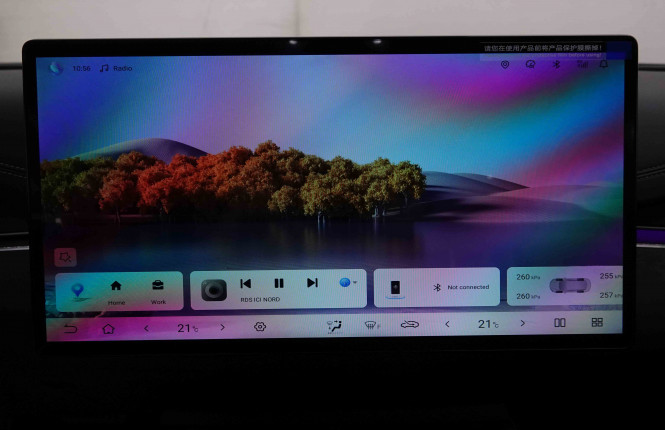Skip to previous radio station

click(246, 283)
